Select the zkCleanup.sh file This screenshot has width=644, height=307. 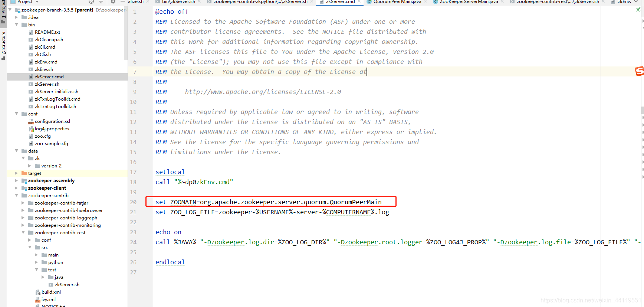[49, 39]
